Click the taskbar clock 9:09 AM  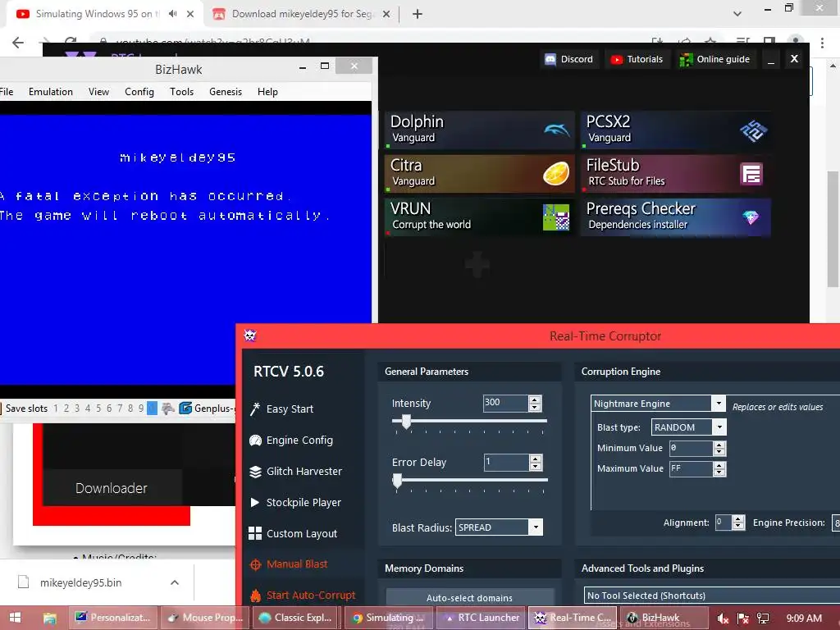pos(804,619)
